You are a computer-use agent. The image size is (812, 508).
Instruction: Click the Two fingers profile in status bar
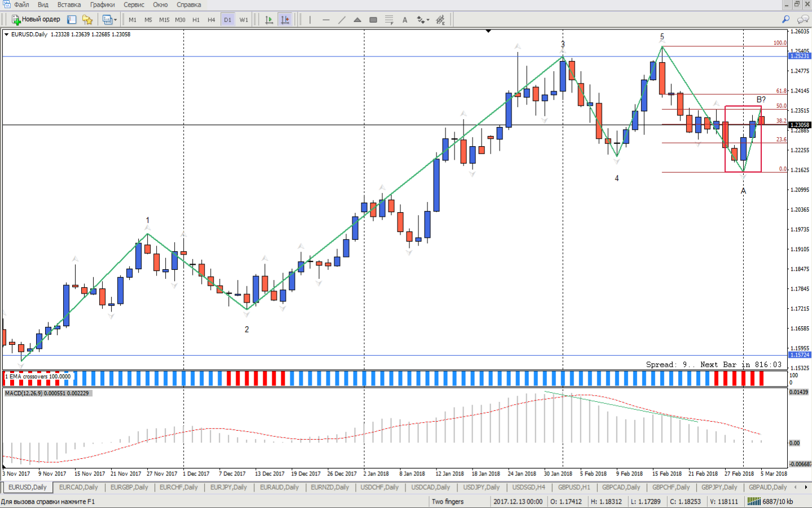click(x=448, y=501)
